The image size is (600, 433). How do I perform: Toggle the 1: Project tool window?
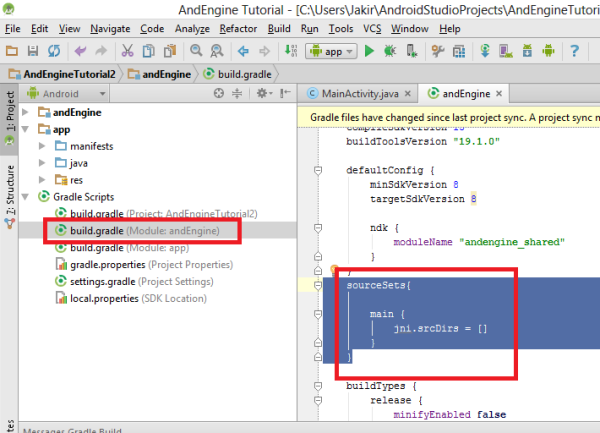(10, 113)
